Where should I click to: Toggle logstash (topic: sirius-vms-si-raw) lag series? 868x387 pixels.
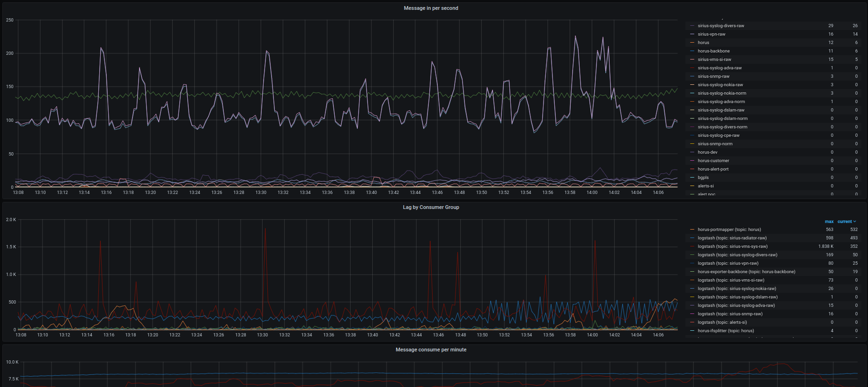(x=731, y=280)
